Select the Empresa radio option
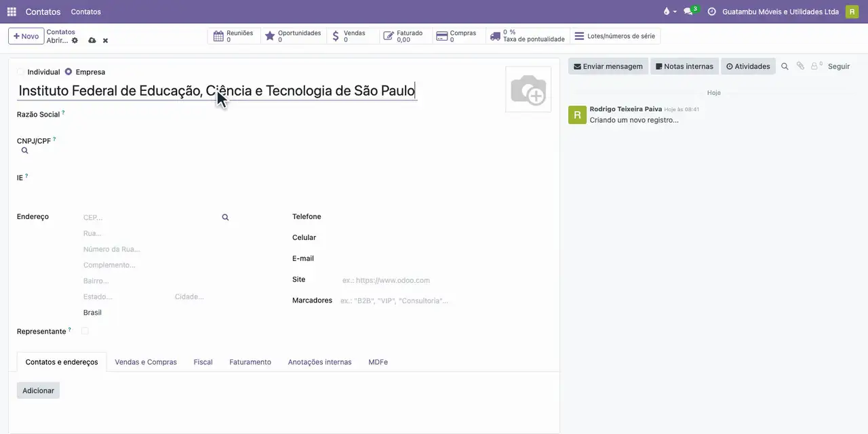This screenshot has width=868, height=434. click(x=68, y=72)
